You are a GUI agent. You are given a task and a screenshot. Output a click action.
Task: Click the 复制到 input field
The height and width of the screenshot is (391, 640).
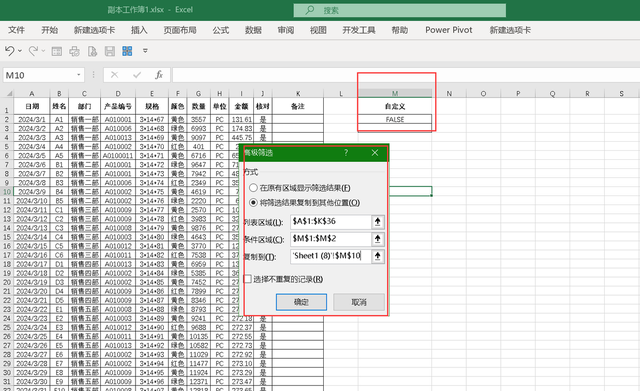(x=331, y=256)
